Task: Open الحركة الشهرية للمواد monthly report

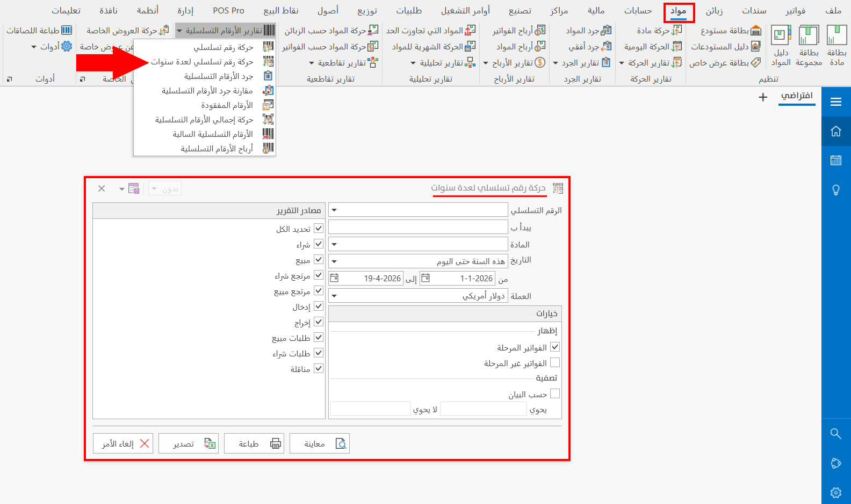Action: pos(434,47)
